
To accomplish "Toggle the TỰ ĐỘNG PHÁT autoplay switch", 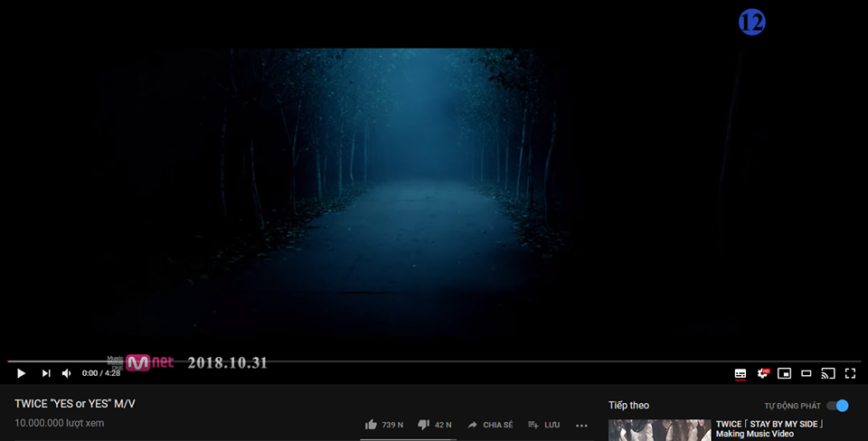I will (x=837, y=406).
